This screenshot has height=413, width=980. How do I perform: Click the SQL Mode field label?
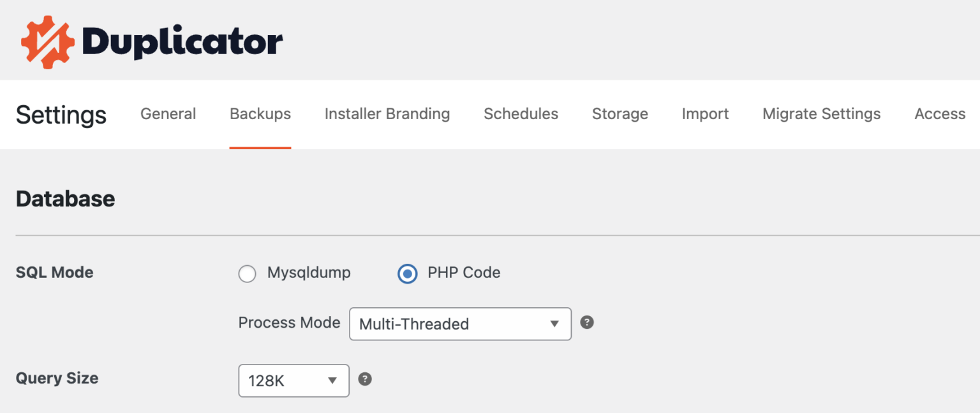54,273
